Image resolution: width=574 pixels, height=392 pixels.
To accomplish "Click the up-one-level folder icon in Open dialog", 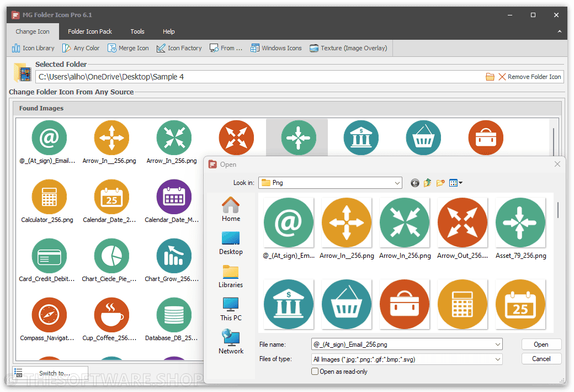I will point(427,183).
